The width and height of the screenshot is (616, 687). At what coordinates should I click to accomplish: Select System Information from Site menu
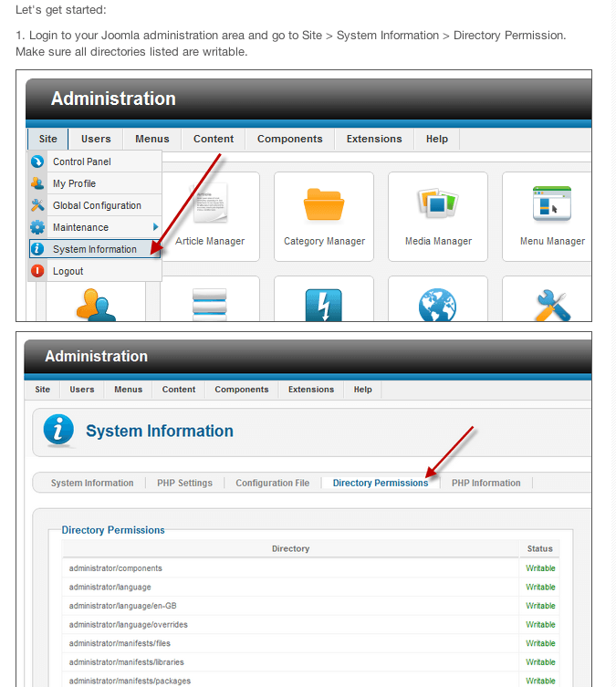[x=96, y=249]
